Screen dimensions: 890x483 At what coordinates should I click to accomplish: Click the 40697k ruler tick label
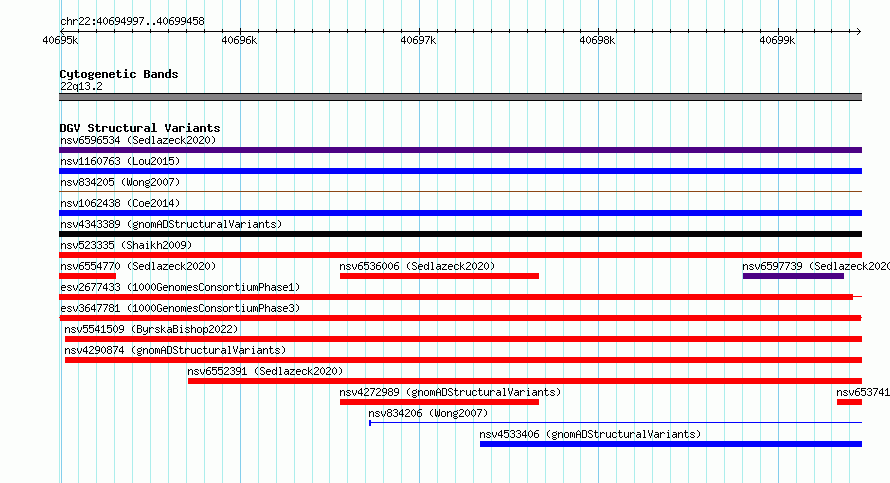418,40
